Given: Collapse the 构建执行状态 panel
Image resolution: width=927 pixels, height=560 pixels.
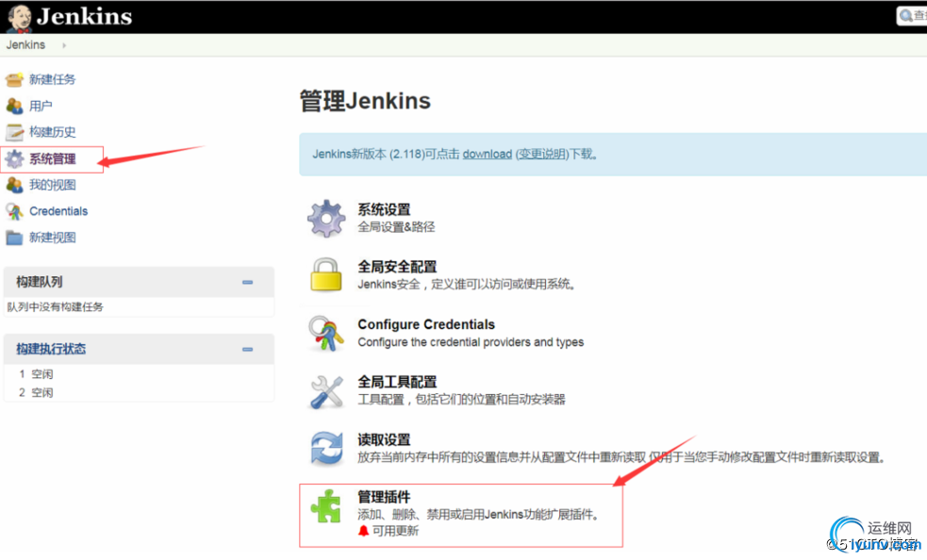Looking at the screenshot, I should click(248, 349).
